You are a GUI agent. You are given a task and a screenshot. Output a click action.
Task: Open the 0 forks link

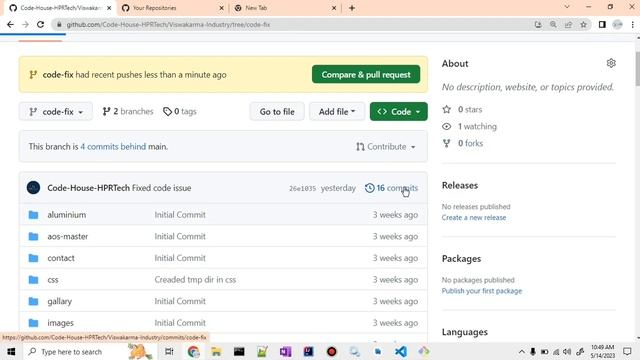coord(463,143)
